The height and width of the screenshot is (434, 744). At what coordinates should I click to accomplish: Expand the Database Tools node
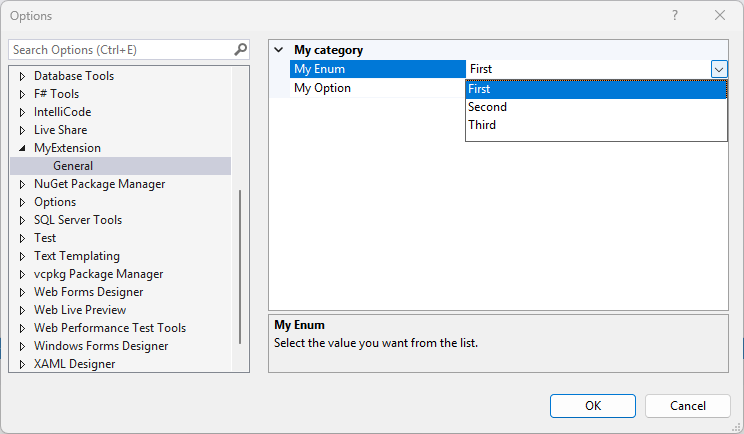point(23,76)
